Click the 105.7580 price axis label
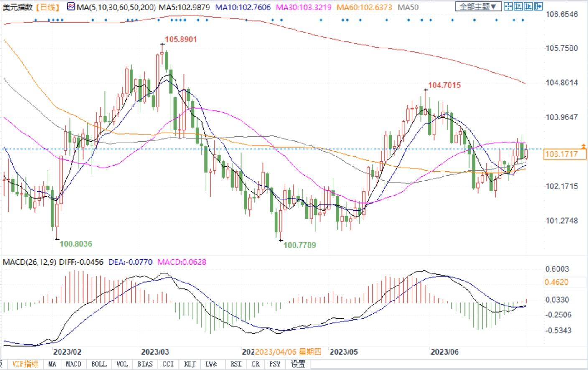Image resolution: width=588 pixels, height=370 pixels. 562,48
